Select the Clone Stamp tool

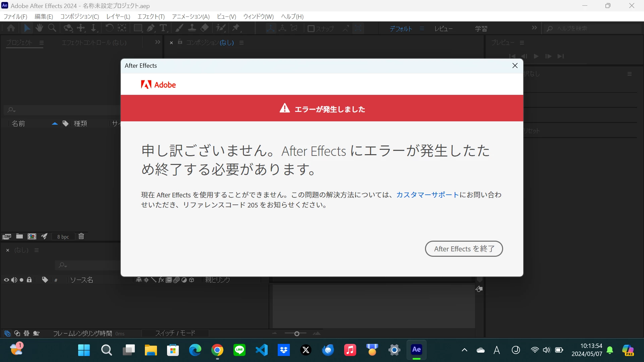192,28
